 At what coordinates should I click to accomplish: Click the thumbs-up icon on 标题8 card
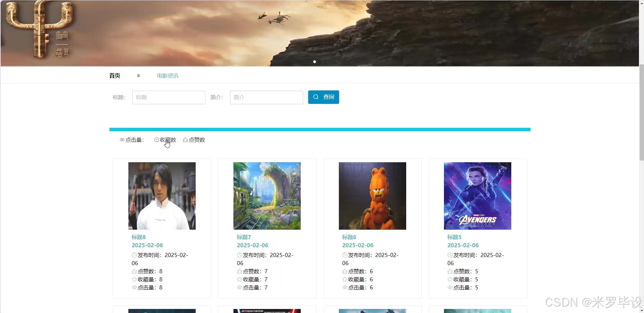(x=134, y=271)
